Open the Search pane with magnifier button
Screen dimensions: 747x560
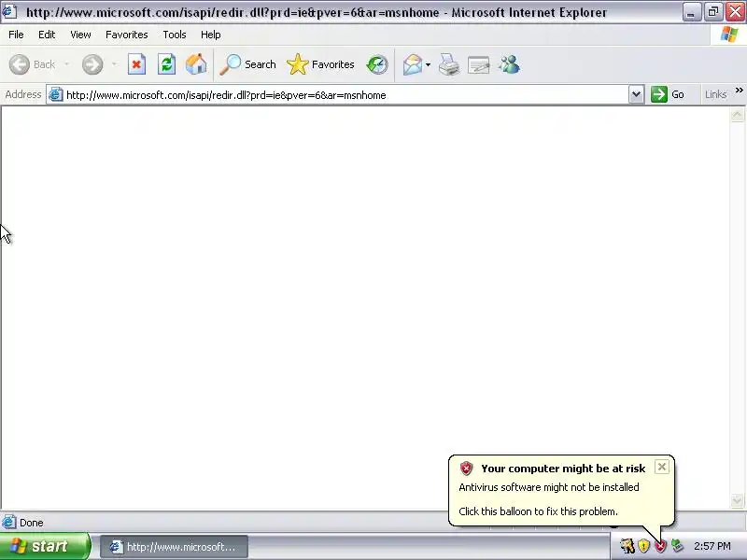247,64
